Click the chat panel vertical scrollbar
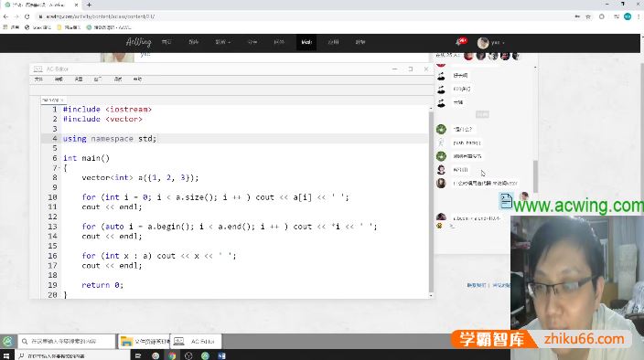Viewport: 644px width, 360px height. click(535, 176)
